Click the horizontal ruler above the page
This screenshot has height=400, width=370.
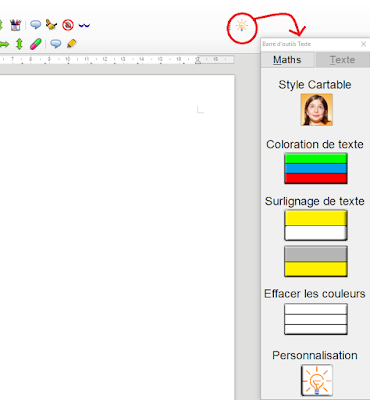click(117, 59)
